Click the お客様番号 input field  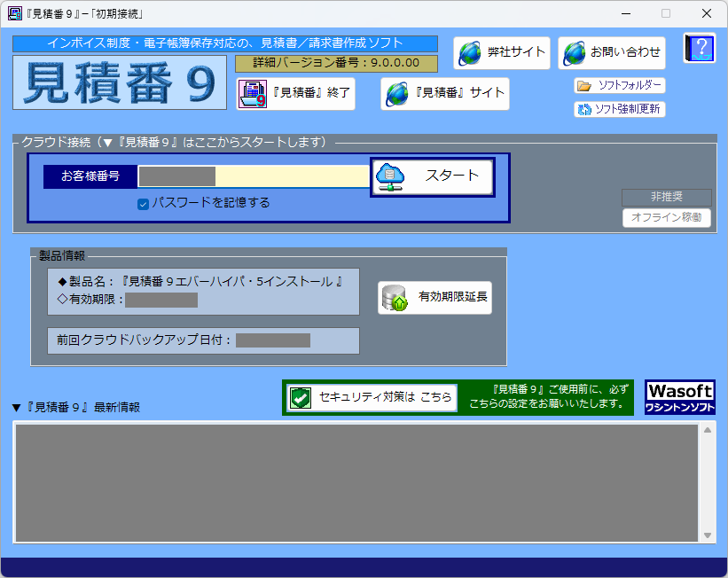254,177
